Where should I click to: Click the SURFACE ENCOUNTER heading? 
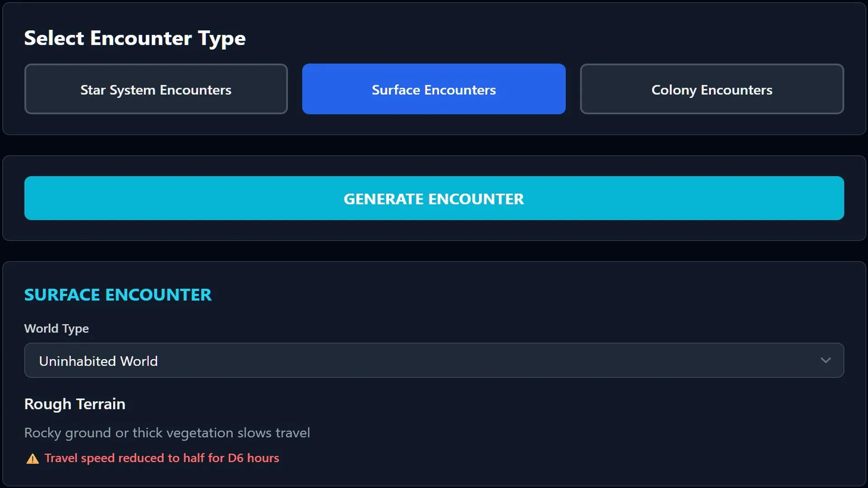click(118, 295)
